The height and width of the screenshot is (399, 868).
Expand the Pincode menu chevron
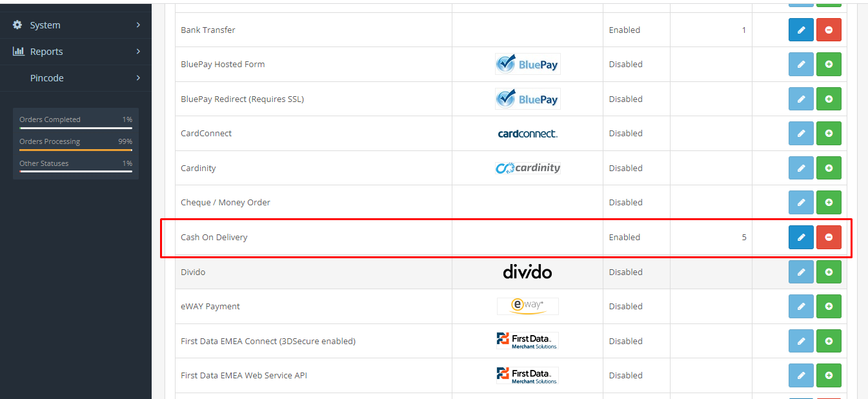point(138,78)
